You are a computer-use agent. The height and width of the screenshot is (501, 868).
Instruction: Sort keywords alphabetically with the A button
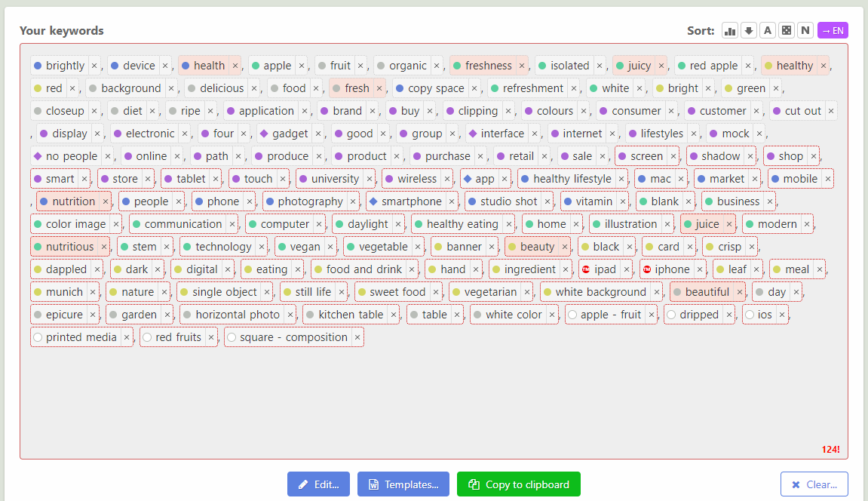click(x=768, y=31)
